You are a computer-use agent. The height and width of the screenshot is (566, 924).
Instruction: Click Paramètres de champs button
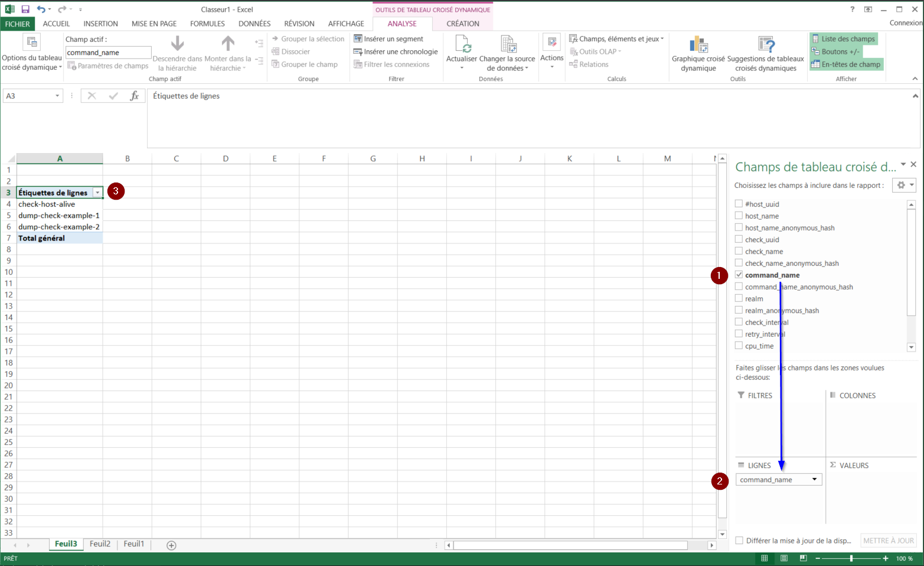(108, 66)
